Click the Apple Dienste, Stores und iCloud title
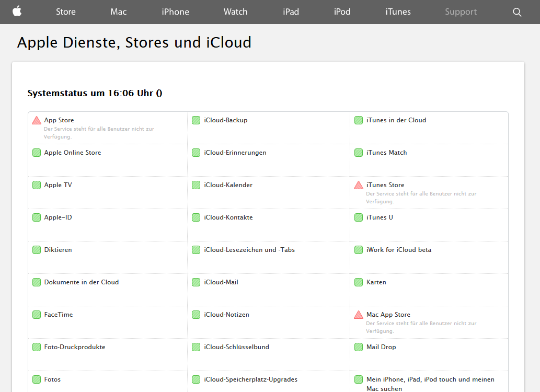 point(134,42)
